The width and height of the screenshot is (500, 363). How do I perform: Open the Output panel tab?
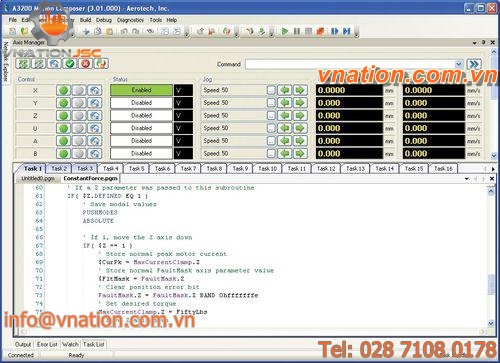(23, 344)
